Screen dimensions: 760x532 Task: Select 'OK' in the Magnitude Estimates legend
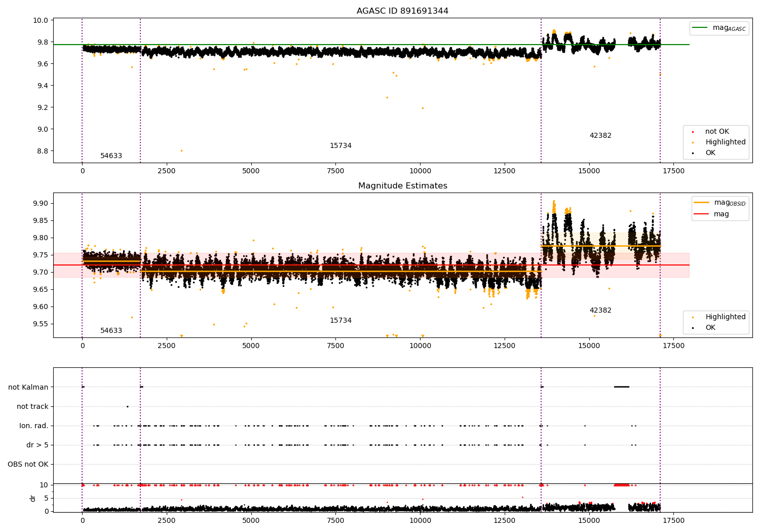point(709,328)
